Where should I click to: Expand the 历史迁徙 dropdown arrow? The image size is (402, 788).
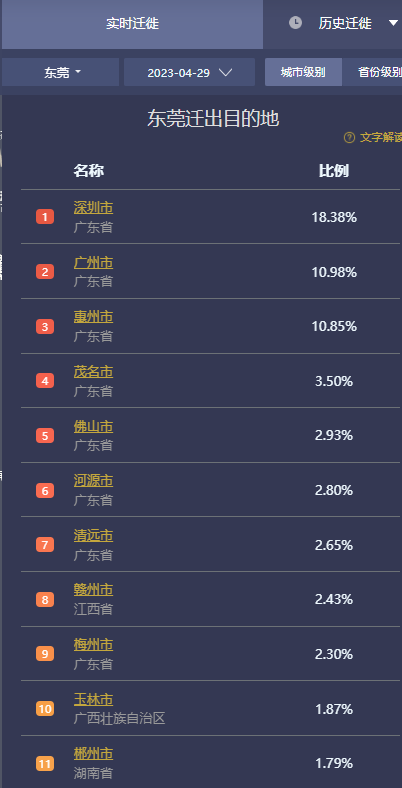pos(393,23)
